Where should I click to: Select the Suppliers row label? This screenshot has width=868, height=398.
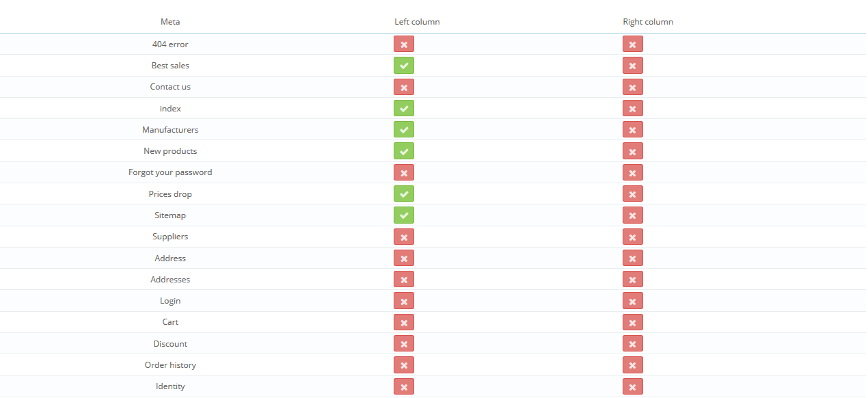pos(170,237)
